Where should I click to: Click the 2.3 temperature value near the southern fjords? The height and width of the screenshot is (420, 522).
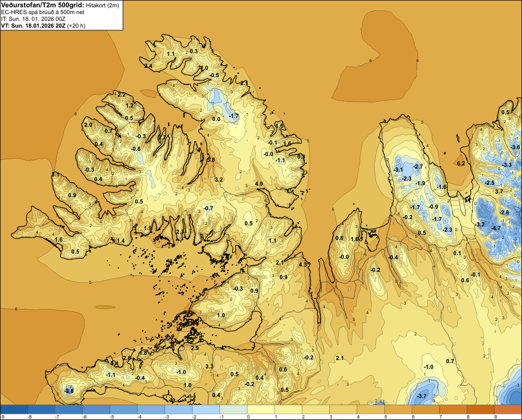click(180, 232)
